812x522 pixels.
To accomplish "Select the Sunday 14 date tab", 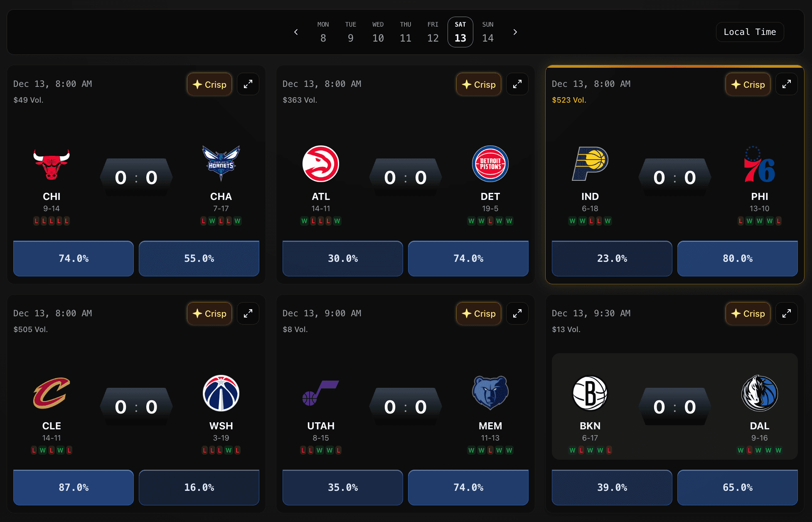I will point(488,32).
